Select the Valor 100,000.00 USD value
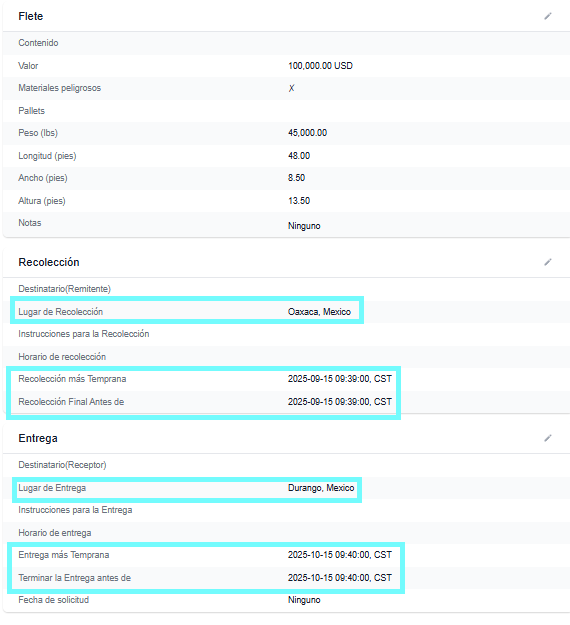The image size is (570, 625). click(x=320, y=66)
